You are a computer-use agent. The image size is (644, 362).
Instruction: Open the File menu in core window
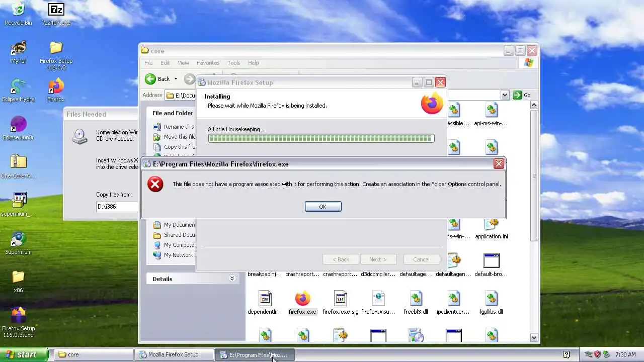(148, 63)
